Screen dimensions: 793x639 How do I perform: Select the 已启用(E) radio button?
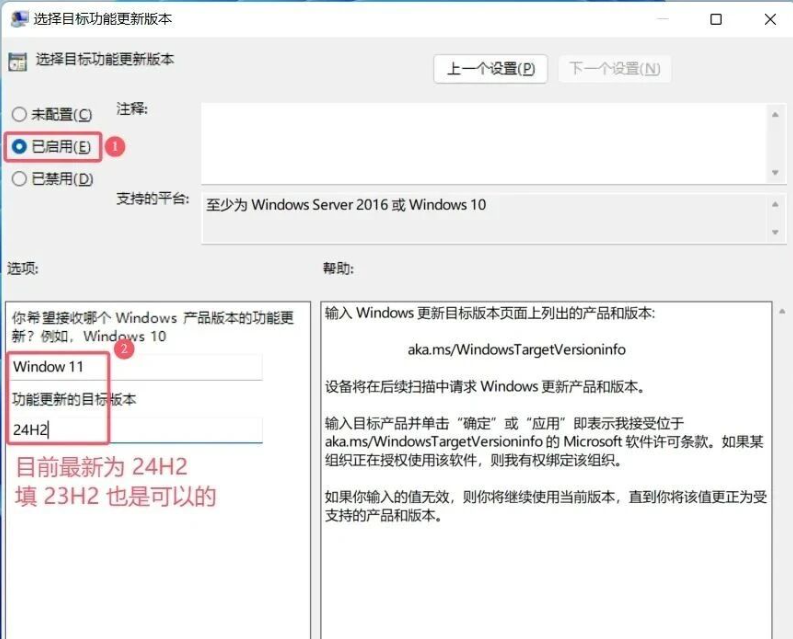click(x=19, y=147)
